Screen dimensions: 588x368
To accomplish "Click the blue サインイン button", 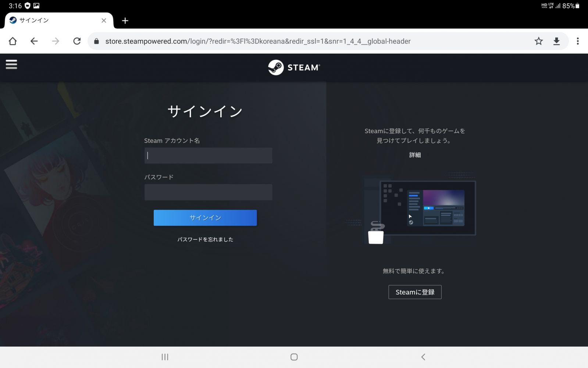I will (x=205, y=218).
